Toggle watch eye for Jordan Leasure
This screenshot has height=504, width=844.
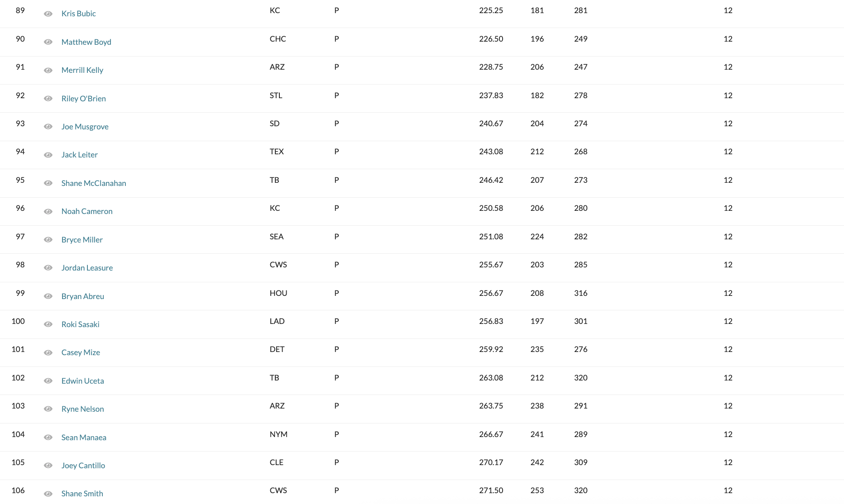pos(48,268)
